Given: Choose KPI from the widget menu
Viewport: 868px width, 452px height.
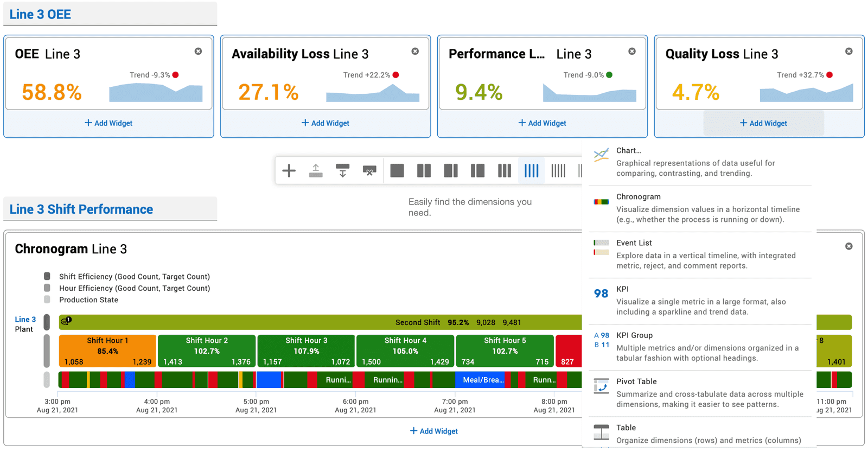Looking at the screenshot, I should (700, 301).
